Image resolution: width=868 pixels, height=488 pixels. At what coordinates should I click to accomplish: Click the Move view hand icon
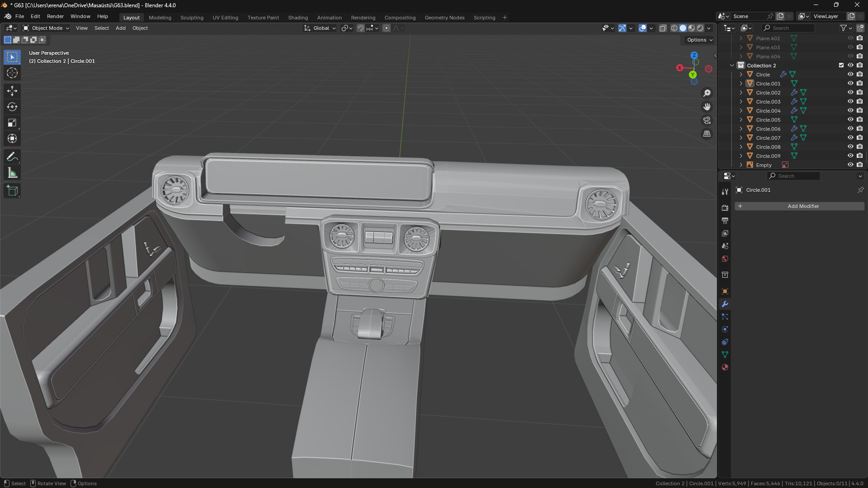[x=707, y=107]
